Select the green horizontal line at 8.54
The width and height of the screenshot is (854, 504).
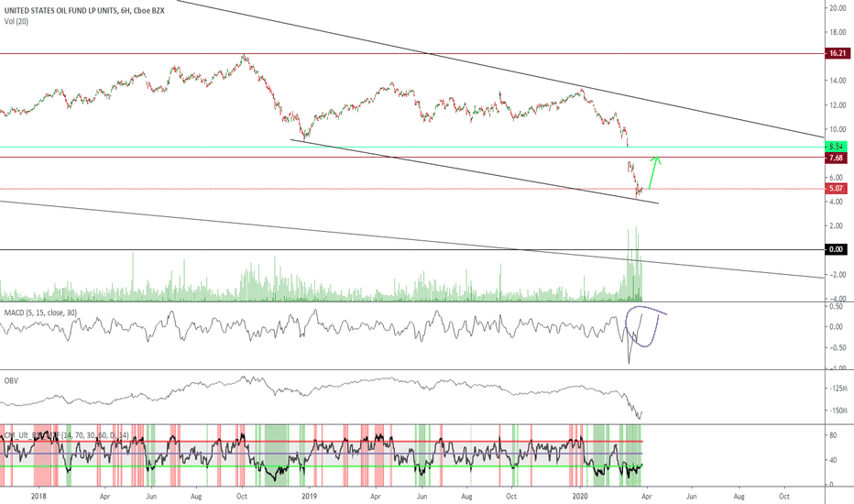412,148
